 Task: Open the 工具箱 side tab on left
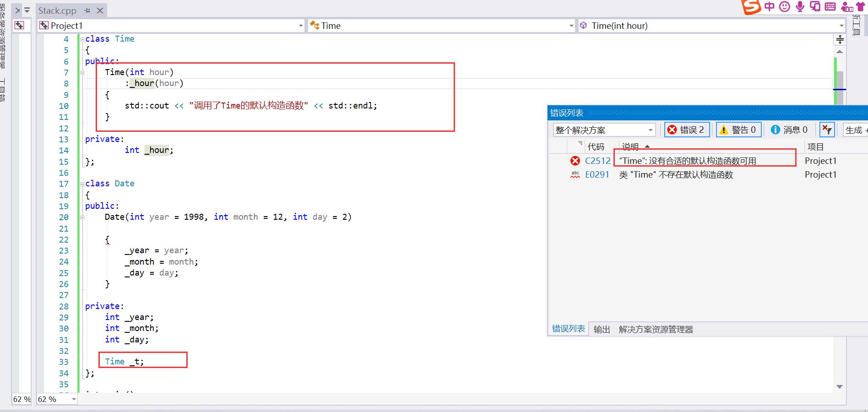pos(3,89)
